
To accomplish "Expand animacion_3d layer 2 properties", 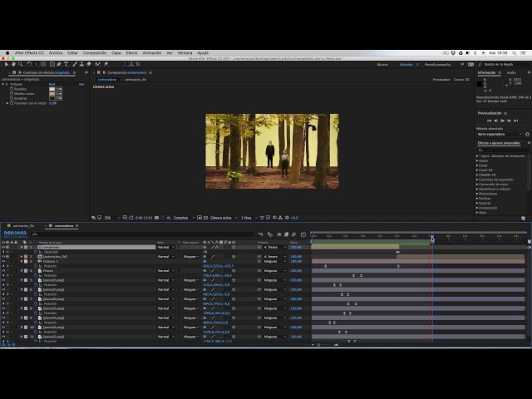I will pyautogui.click(x=22, y=257).
